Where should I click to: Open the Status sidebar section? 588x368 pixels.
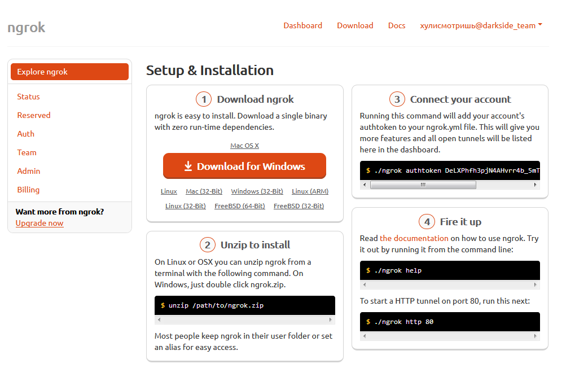(x=28, y=97)
